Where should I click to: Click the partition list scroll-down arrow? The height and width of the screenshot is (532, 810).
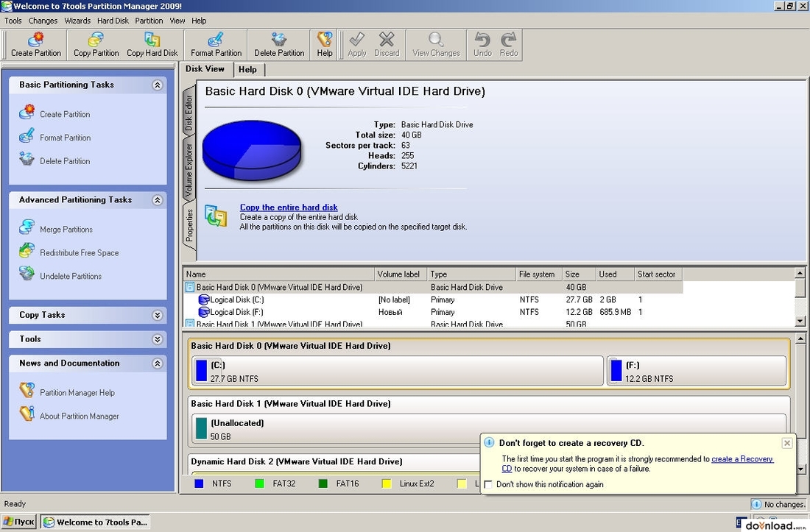[x=800, y=322]
